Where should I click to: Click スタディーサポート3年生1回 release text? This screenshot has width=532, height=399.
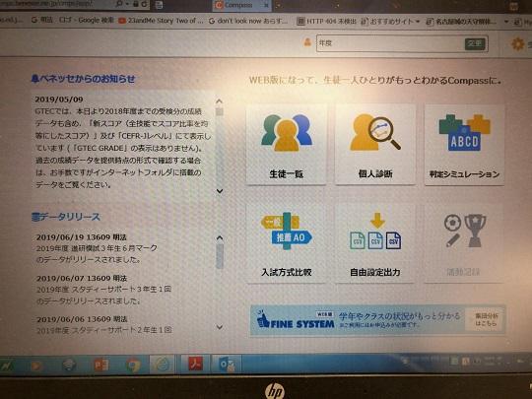pyautogui.click(x=103, y=290)
